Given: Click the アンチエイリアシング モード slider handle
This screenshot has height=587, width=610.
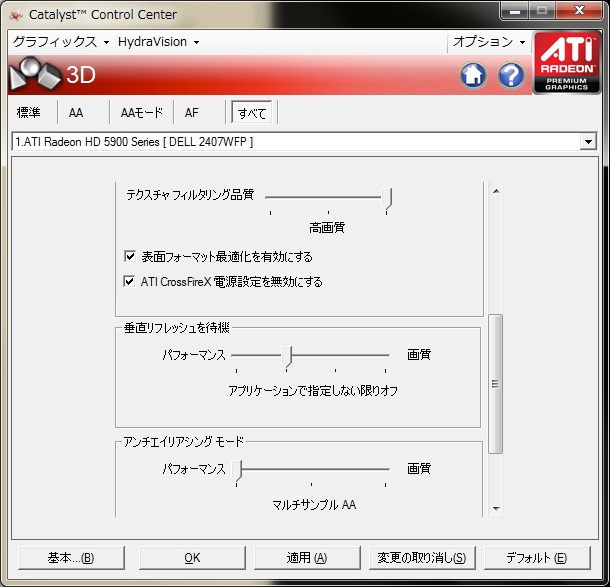Looking at the screenshot, I should (x=237, y=471).
